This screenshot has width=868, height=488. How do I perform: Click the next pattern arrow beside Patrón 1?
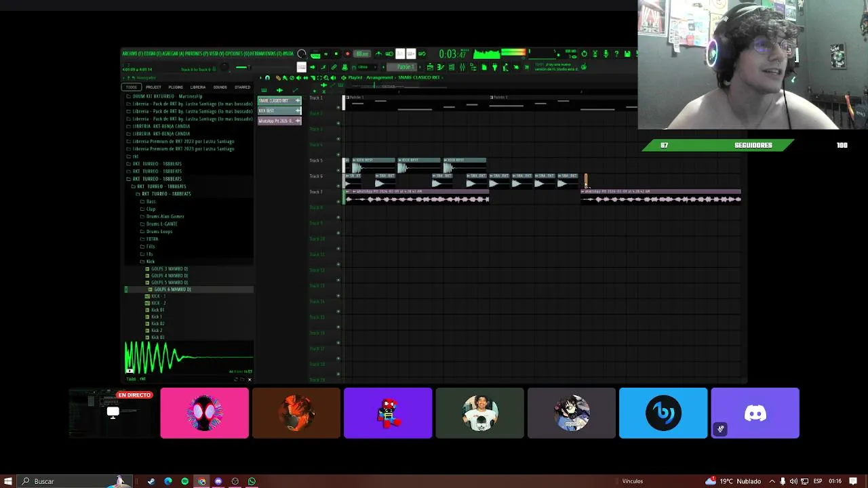420,67
